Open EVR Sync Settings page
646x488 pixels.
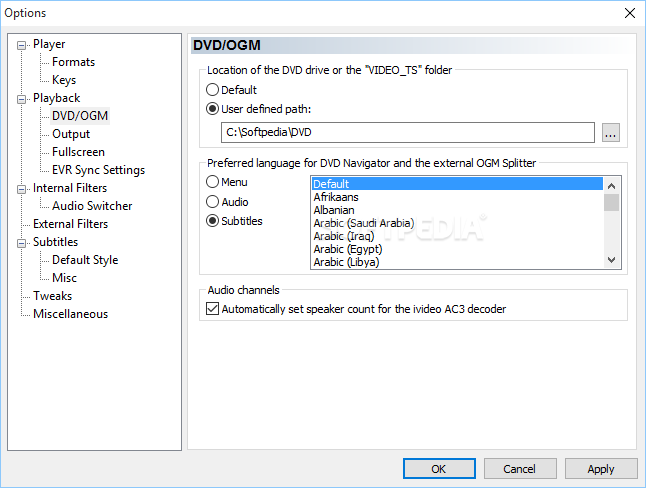click(x=98, y=170)
